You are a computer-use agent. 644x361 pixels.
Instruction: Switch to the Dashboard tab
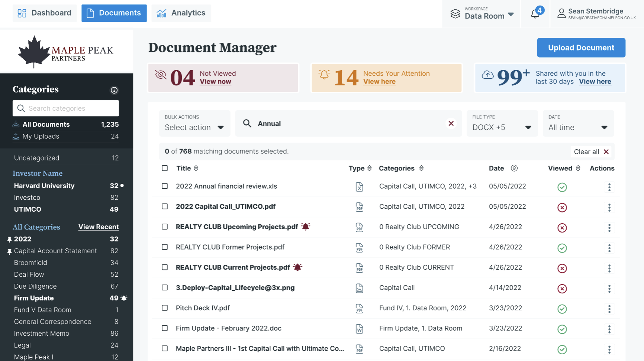click(45, 13)
